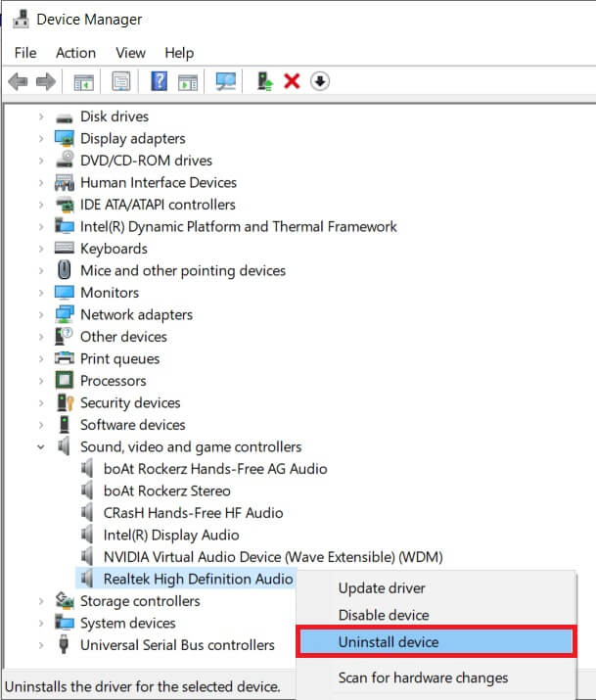This screenshot has height=700, width=596.
Task: Click the Display adapters icon
Action: coord(65,139)
